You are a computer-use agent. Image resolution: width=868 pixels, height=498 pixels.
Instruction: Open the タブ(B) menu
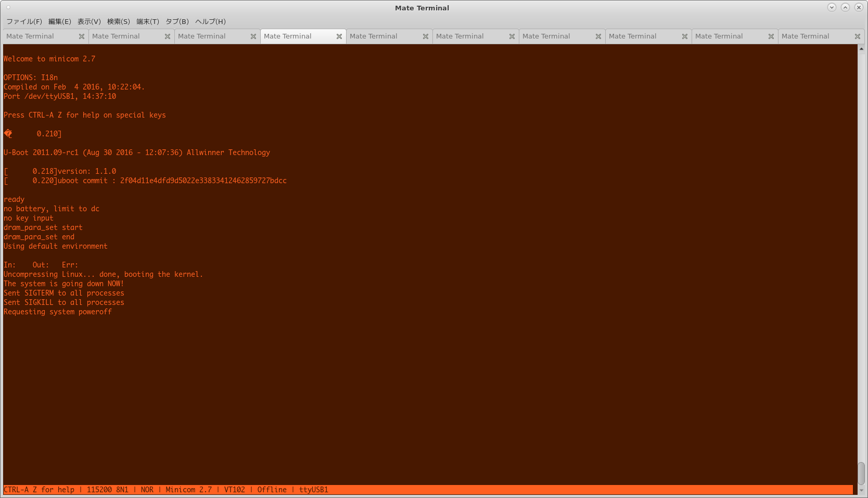pos(177,21)
